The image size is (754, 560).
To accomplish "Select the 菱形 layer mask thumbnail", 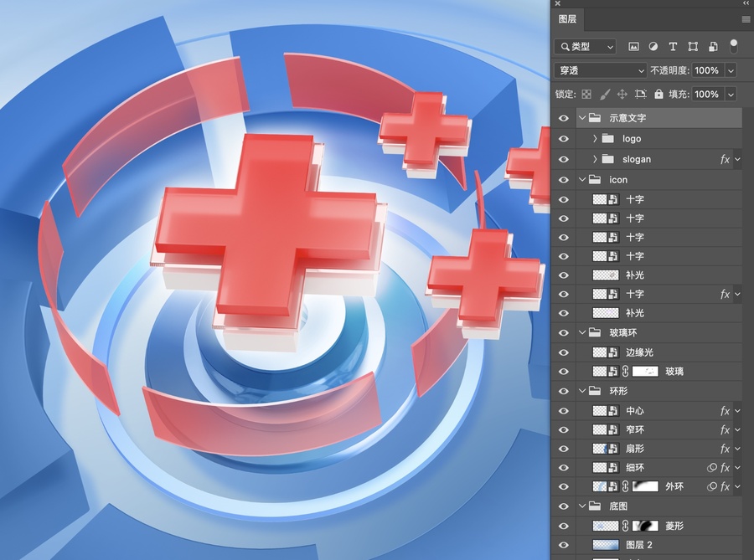I will 645,526.
